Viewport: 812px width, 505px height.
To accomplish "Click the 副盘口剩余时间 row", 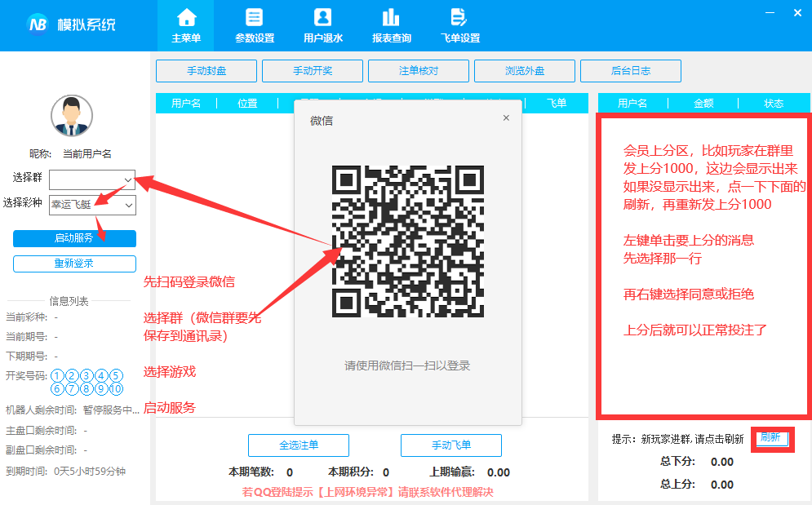I will pos(46,450).
